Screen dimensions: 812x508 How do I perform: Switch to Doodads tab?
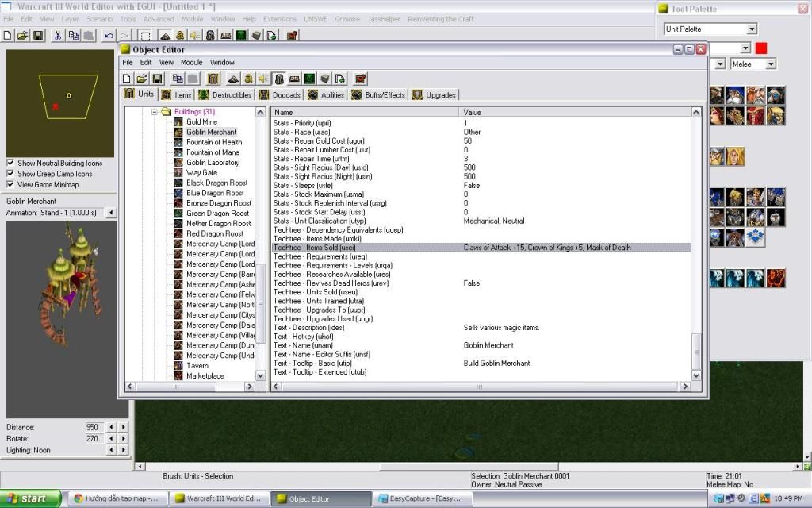[280, 95]
